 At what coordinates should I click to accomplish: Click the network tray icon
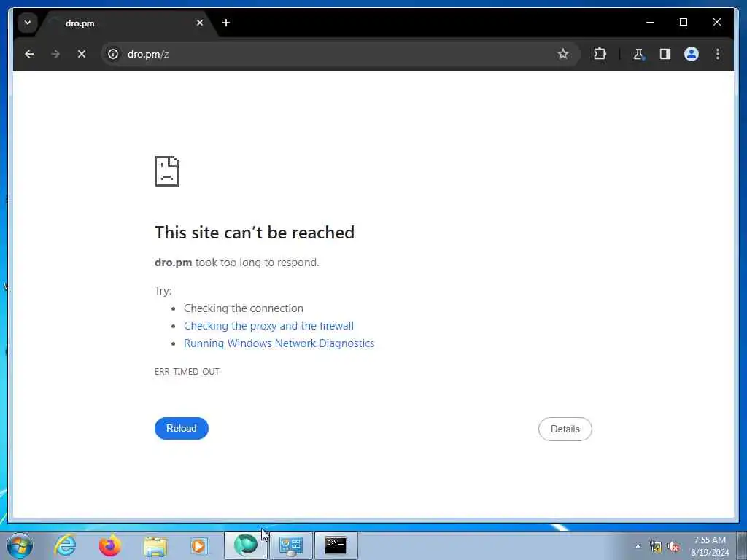[656, 547]
